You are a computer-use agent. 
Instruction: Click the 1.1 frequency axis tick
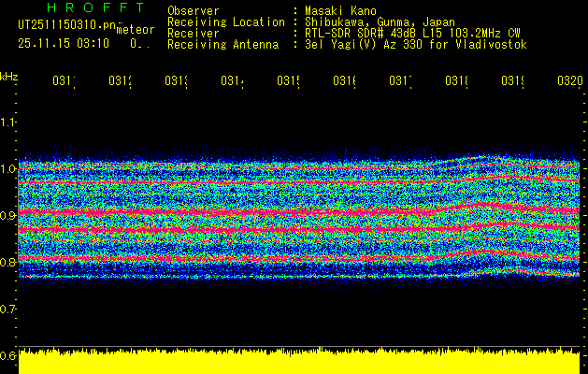click(x=9, y=122)
